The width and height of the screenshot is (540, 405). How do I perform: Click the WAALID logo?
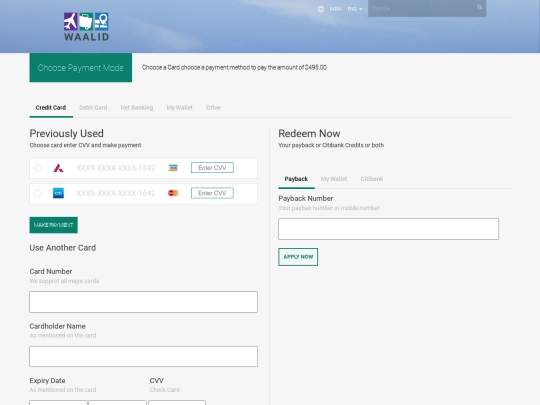pos(86,27)
